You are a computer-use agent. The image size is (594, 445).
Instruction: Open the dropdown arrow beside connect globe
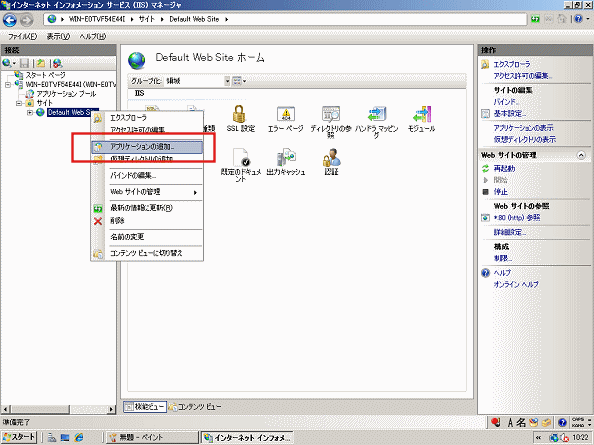14,63
